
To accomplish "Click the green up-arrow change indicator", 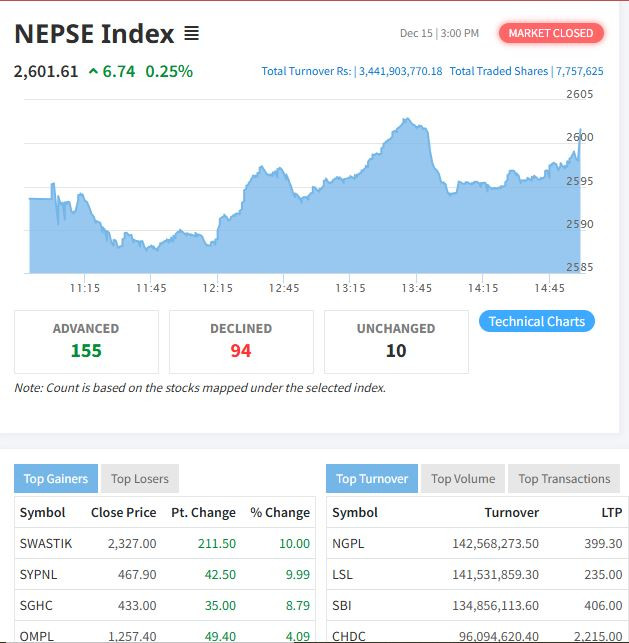I will tap(93, 71).
